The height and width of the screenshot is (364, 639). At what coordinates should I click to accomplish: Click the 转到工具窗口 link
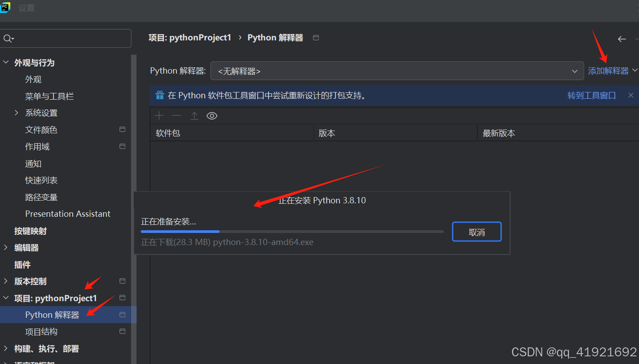point(592,95)
